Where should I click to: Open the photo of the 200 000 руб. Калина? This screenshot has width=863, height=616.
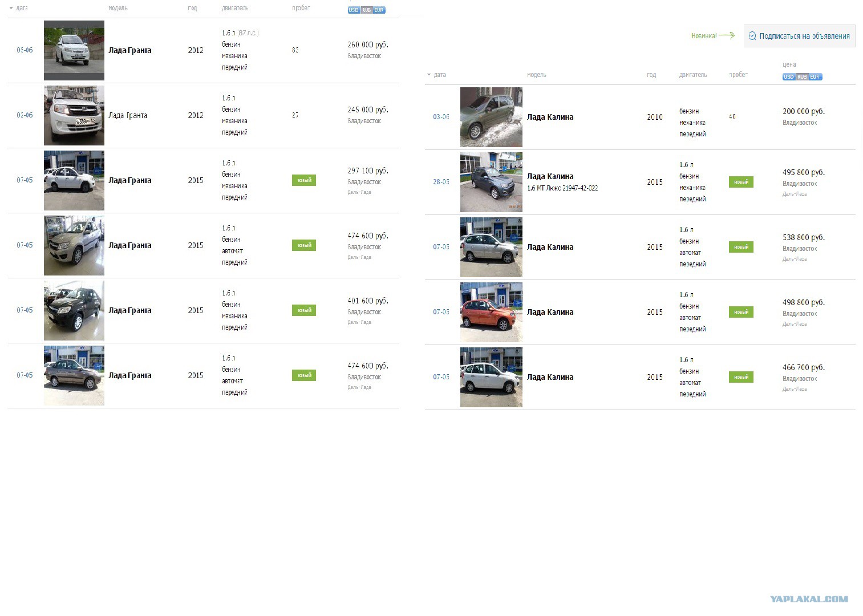491,117
